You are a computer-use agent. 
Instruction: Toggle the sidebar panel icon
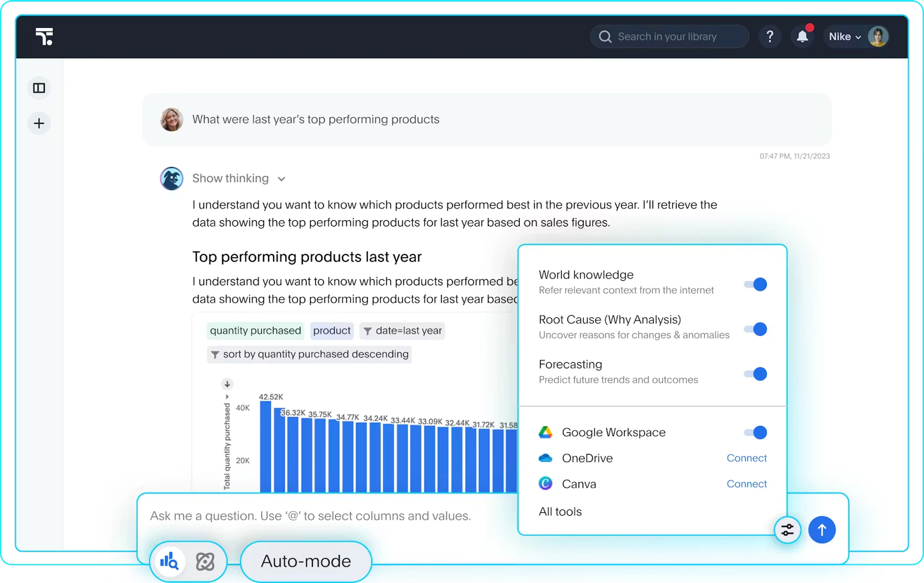(39, 88)
